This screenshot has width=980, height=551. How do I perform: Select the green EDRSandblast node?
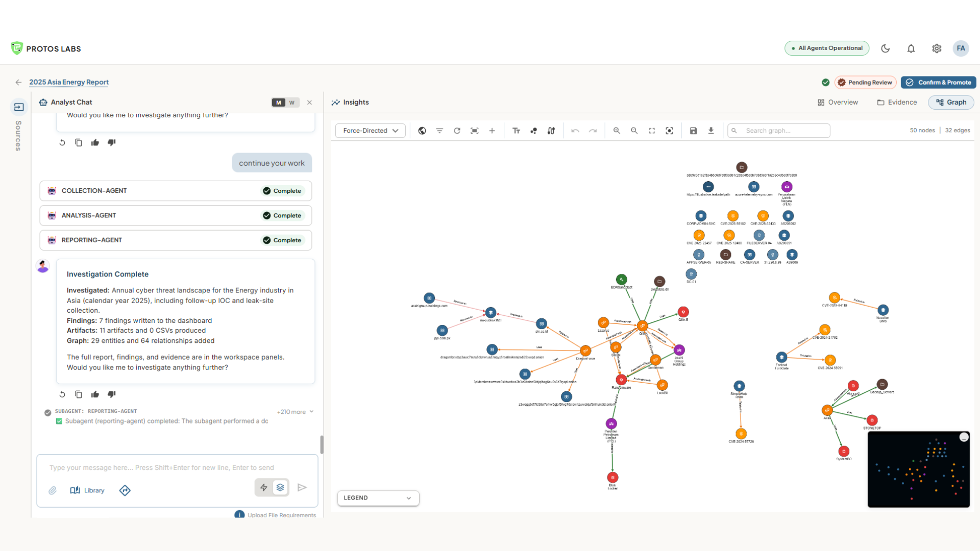[x=621, y=280]
